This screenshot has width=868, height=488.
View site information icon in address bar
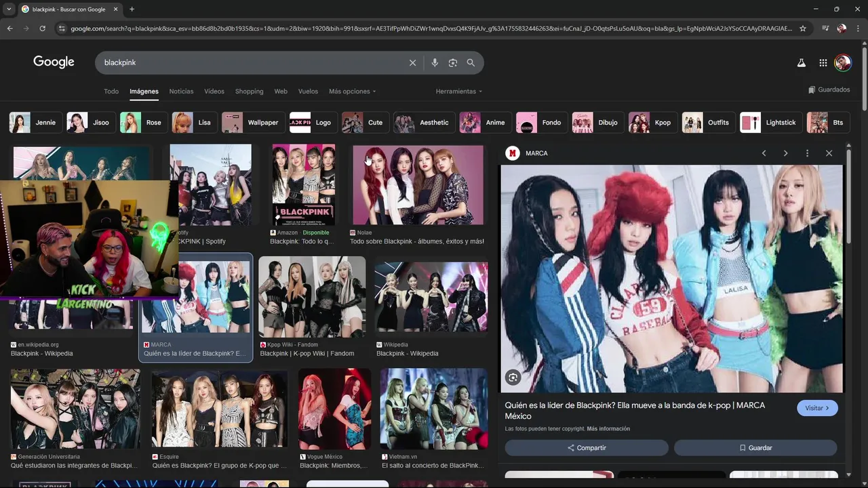[62, 28]
